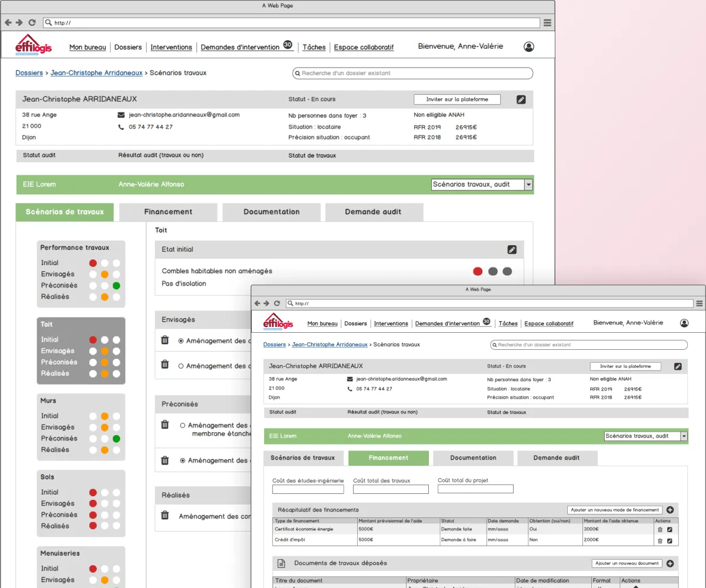
Task: Follow the Dossiers breadcrumb link in the back window
Action: (29, 73)
